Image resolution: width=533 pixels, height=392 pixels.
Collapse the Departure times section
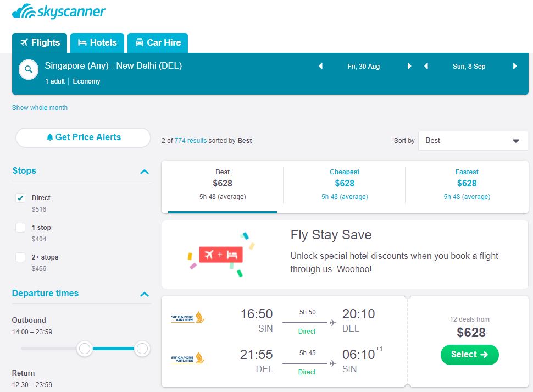[x=145, y=294]
